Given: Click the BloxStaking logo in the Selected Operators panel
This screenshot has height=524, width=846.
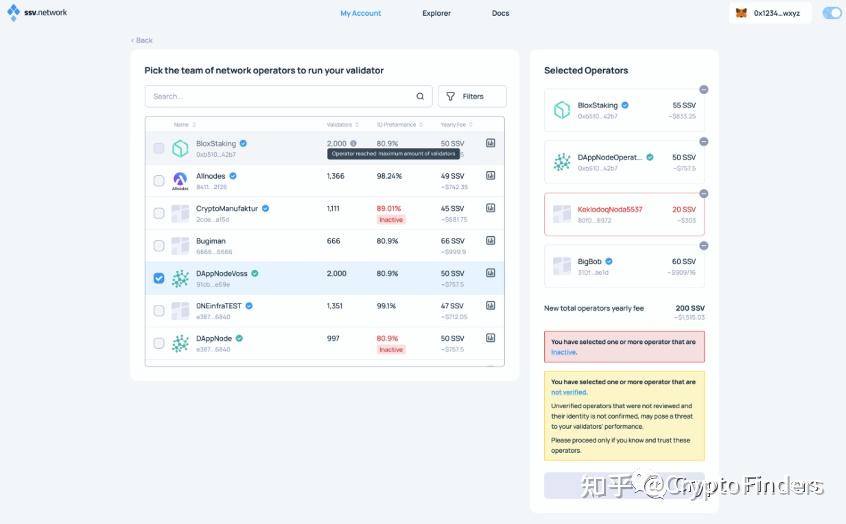Looking at the screenshot, I should (562, 110).
